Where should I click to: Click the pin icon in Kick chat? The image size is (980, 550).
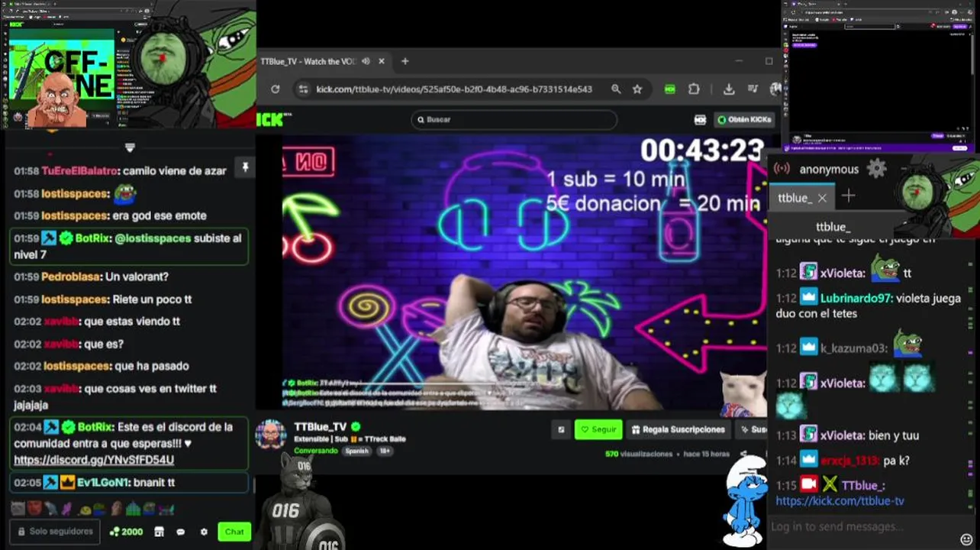[x=245, y=167]
